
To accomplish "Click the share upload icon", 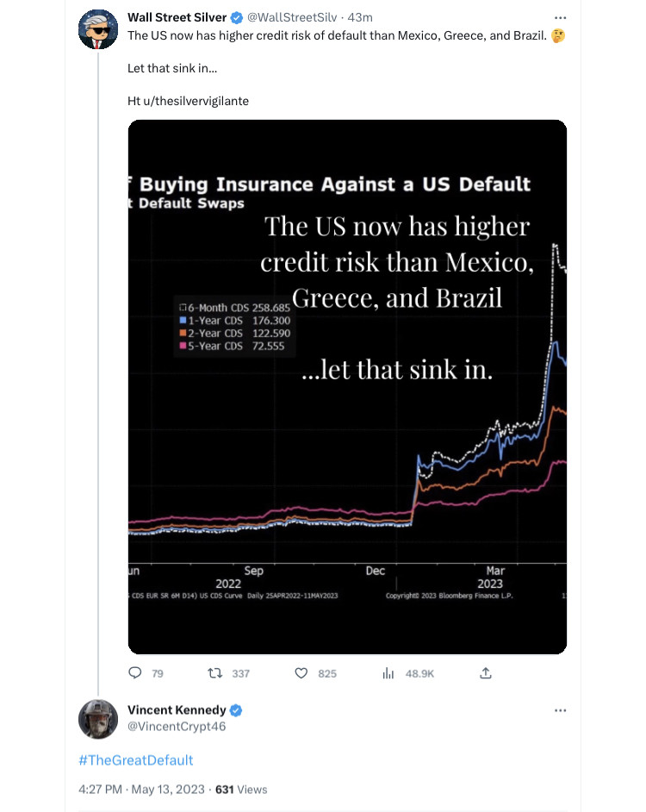I will (x=486, y=673).
